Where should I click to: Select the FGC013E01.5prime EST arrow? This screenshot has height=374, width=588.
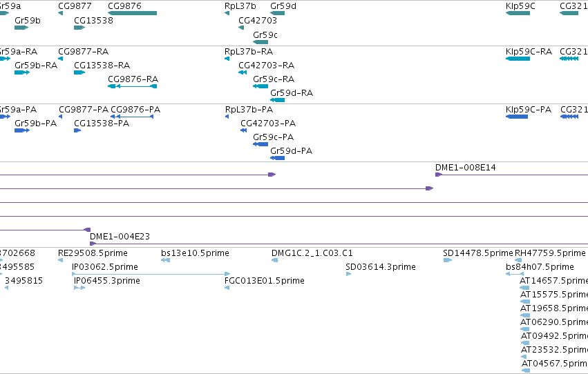(227, 288)
